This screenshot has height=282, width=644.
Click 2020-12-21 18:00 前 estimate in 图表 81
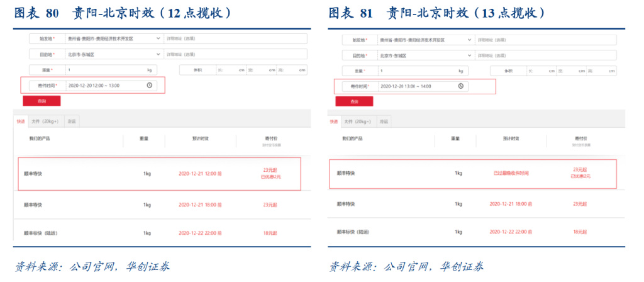511,204
